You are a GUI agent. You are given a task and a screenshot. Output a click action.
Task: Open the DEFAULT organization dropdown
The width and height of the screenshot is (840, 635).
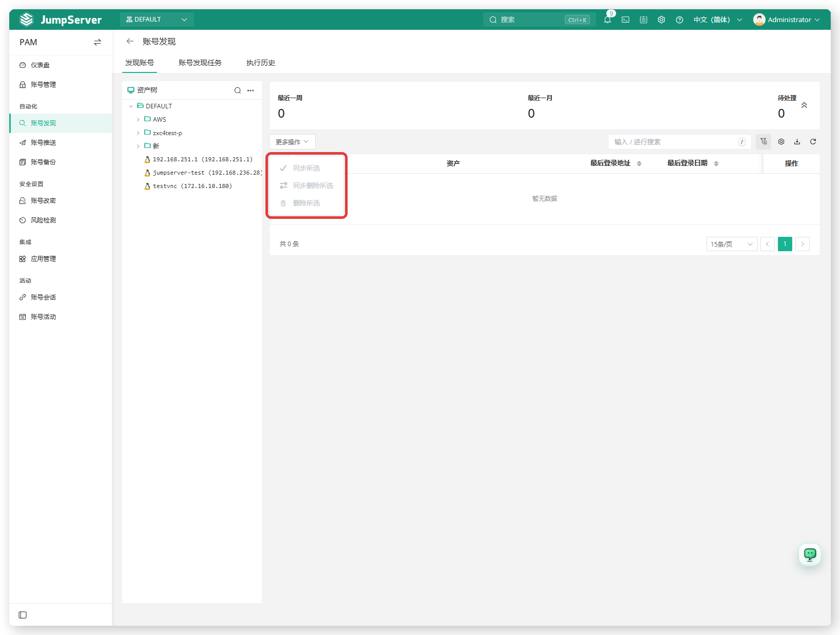(157, 20)
